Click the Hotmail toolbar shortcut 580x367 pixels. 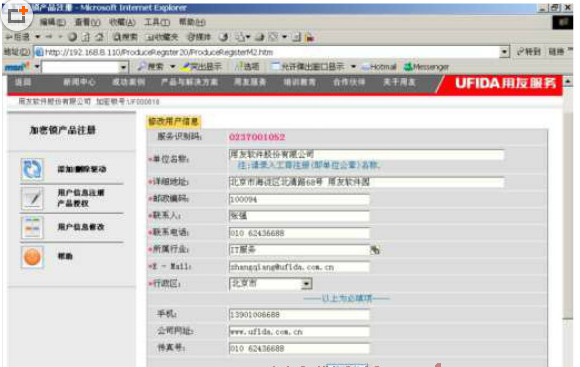pyautogui.click(x=378, y=67)
